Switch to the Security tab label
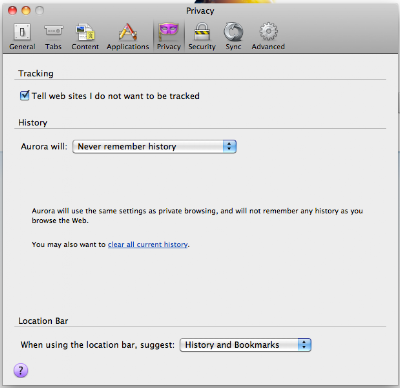Screen dimensions: 400x388 point(202,47)
